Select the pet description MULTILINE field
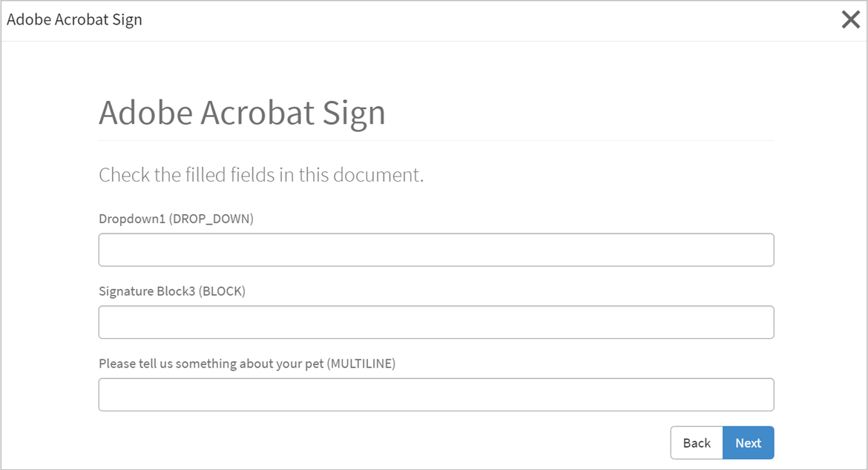868x470 pixels. [x=435, y=394]
